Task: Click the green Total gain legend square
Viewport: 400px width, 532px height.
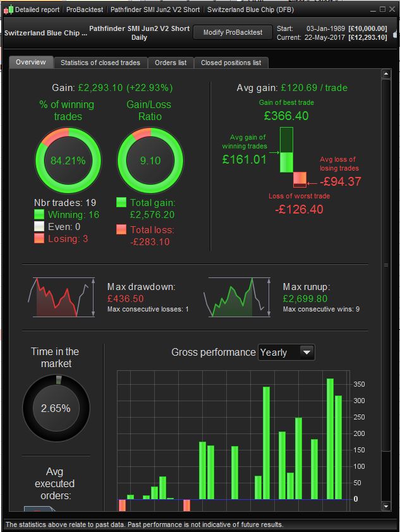Action: [121, 202]
